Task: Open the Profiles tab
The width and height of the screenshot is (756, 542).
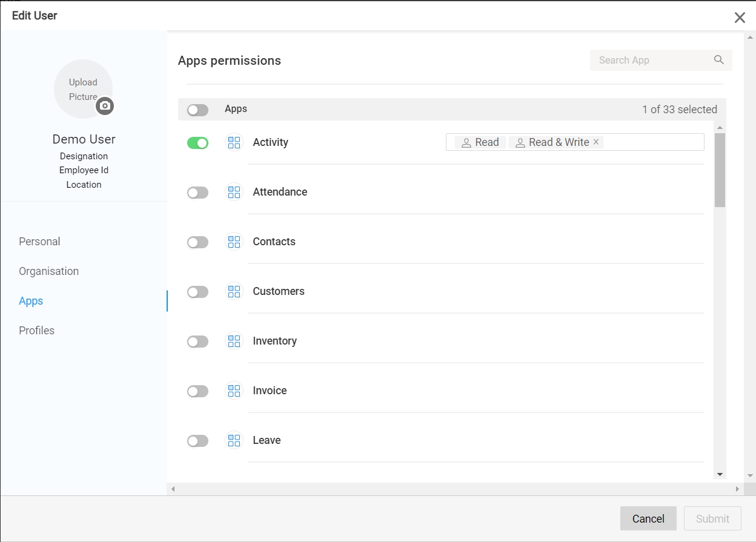Action: pos(37,331)
